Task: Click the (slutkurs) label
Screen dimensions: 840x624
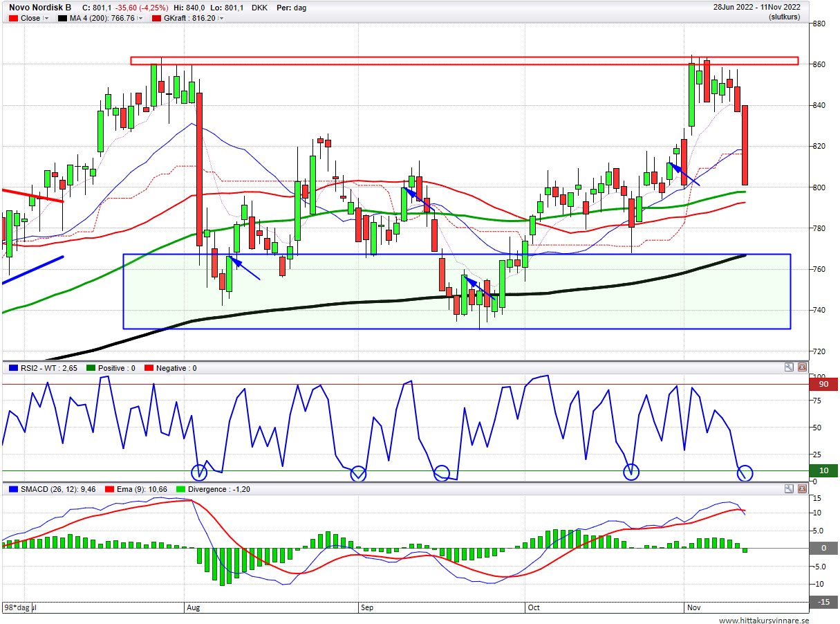Action: 784,17
